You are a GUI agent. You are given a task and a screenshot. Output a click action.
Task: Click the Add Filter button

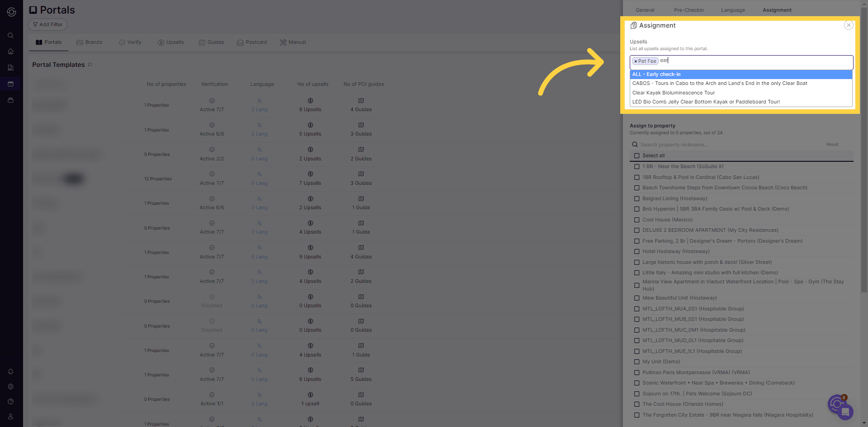pyautogui.click(x=47, y=24)
